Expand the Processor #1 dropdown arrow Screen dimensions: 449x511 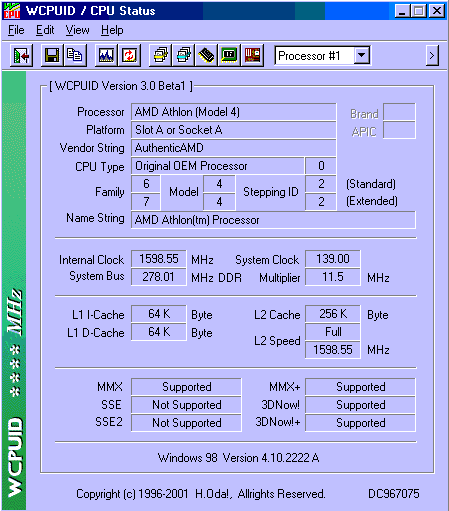(362, 55)
